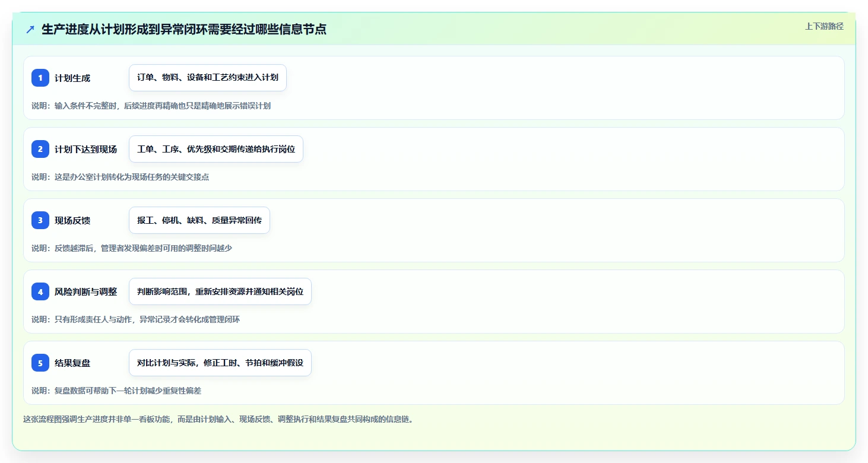The height and width of the screenshot is (463, 868).
Task: Click the step 3 number badge
Action: pos(40,220)
